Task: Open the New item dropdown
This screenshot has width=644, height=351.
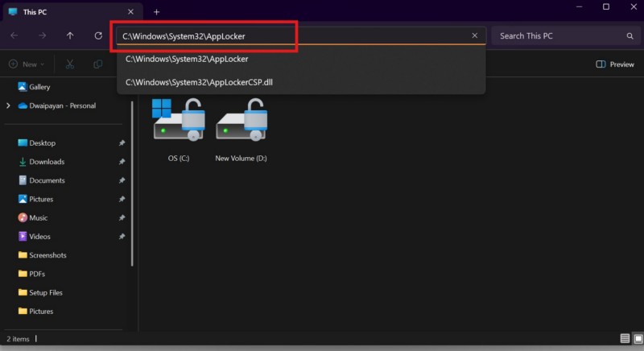Action: [x=27, y=64]
